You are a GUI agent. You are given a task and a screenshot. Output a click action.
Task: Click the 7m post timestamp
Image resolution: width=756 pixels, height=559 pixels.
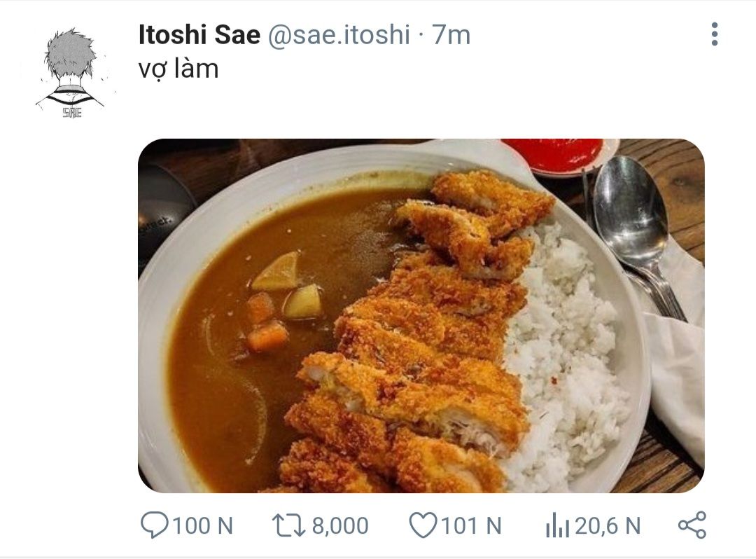(451, 35)
